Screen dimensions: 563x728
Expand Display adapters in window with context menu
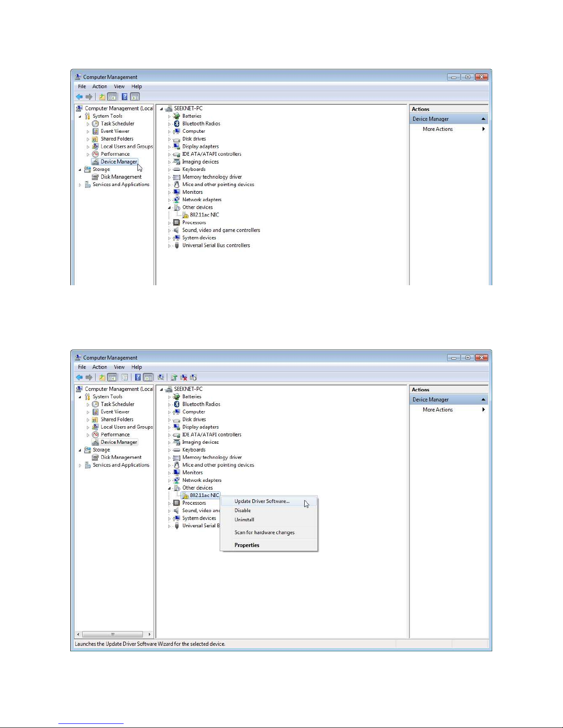[x=169, y=427]
